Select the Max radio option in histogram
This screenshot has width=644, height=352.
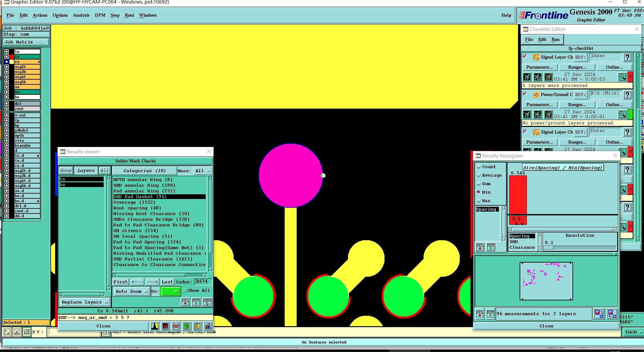click(479, 201)
